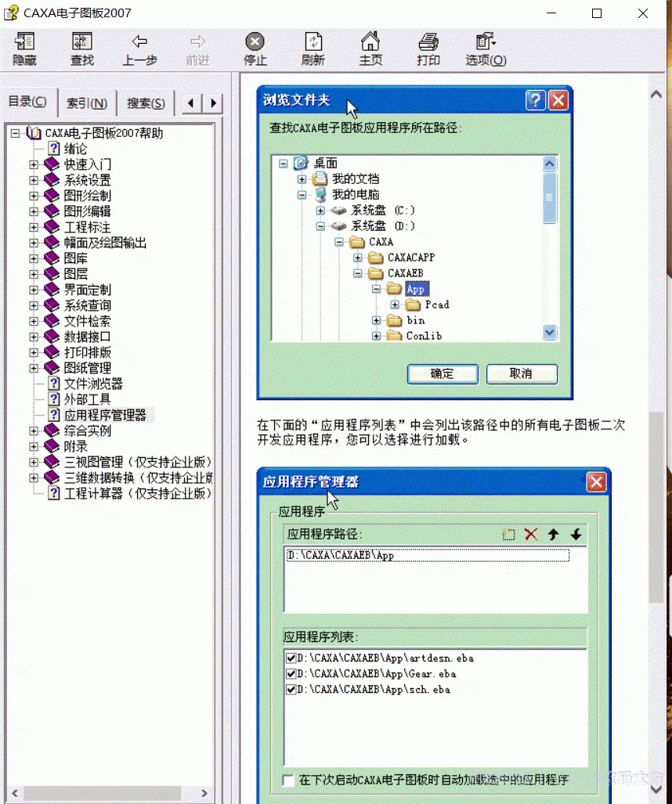Click the purple book icon of 工程标注
672x804 pixels.
point(52,226)
